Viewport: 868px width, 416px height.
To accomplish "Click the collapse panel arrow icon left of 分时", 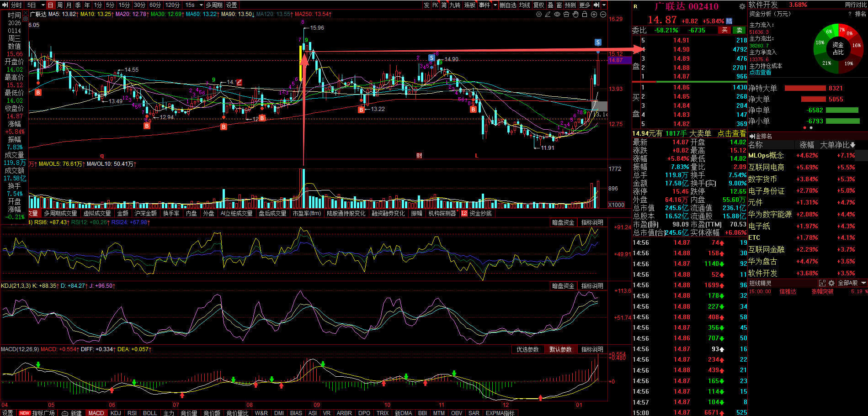I will pyautogui.click(x=5, y=5).
